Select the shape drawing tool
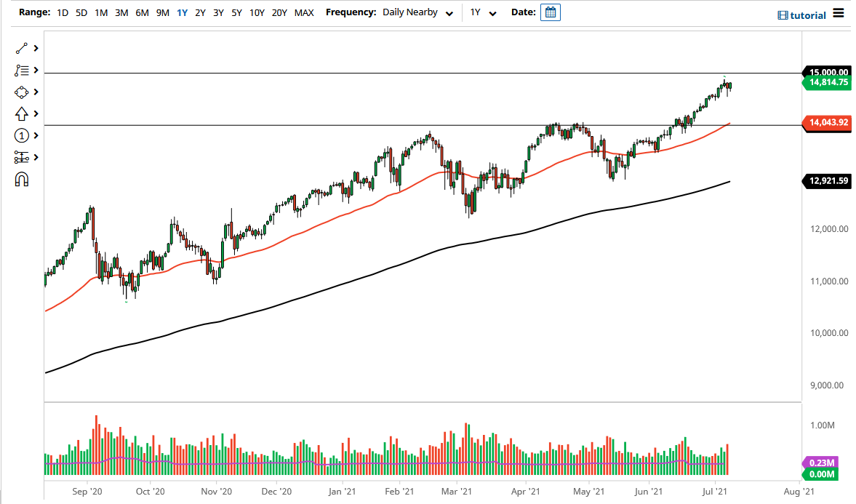This screenshot has height=504, width=856. [22, 92]
